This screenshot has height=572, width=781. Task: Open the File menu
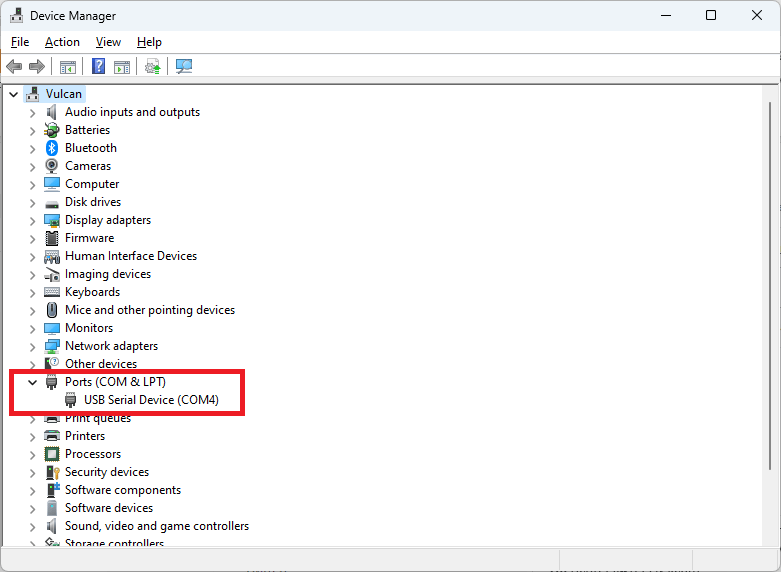click(x=20, y=42)
